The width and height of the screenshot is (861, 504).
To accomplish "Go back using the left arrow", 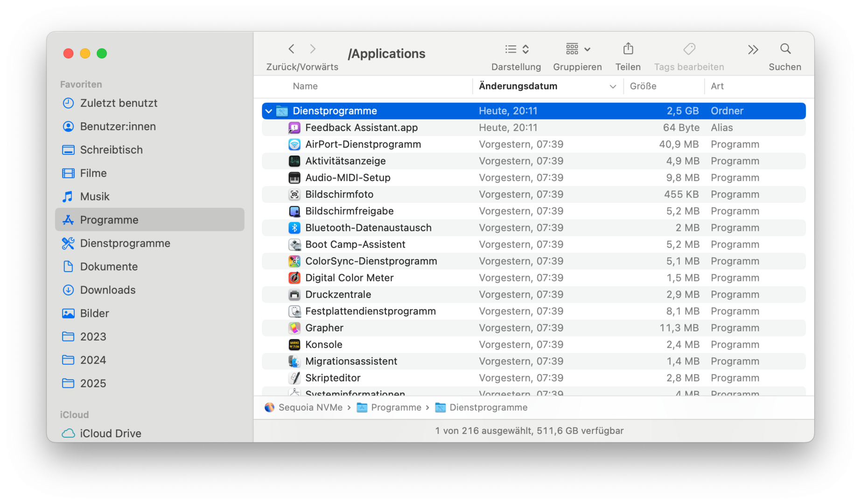I will tap(292, 49).
